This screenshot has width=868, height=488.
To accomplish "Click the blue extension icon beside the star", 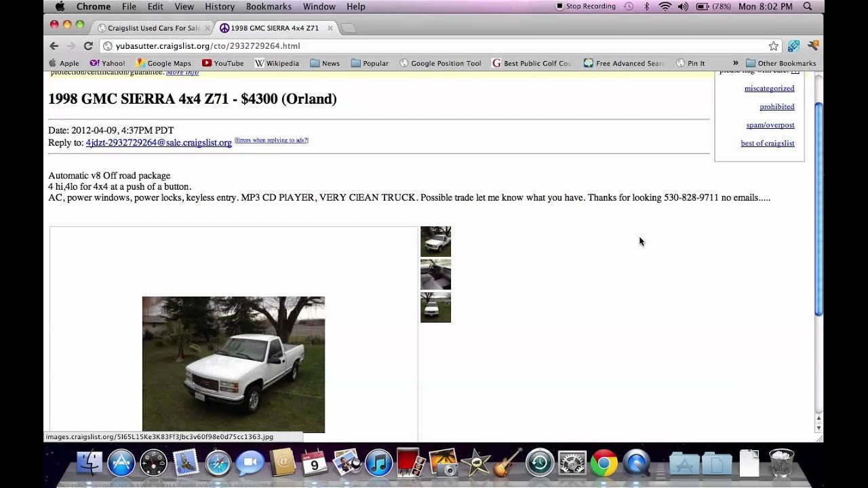I will [x=793, y=45].
